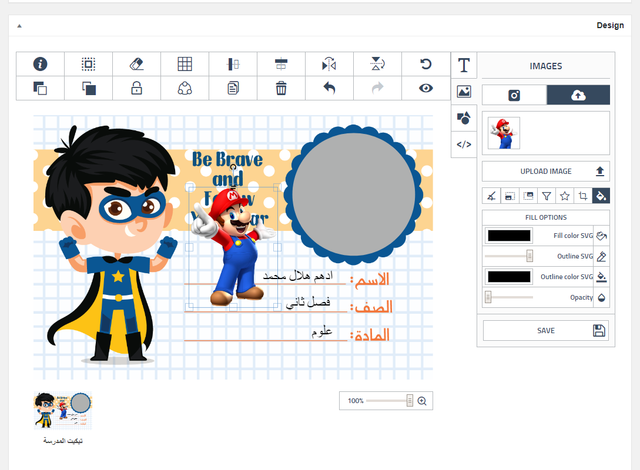The height and width of the screenshot is (470, 640).
Task: Click the Arabic label 'المادة'
Action: pyautogui.click(x=370, y=335)
